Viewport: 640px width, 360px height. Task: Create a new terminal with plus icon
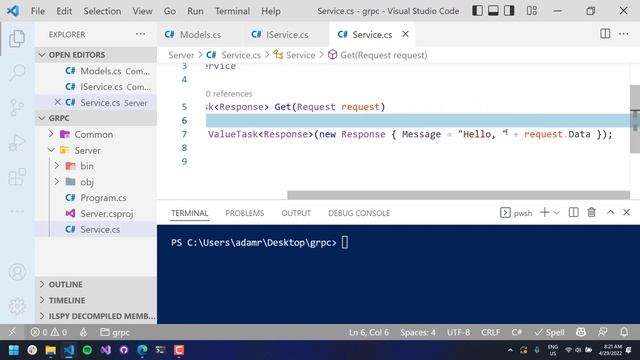[x=544, y=212]
